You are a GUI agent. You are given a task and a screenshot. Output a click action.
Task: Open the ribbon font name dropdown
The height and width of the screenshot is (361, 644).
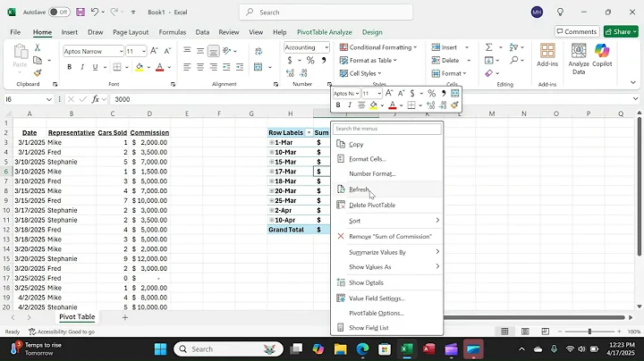point(121,51)
